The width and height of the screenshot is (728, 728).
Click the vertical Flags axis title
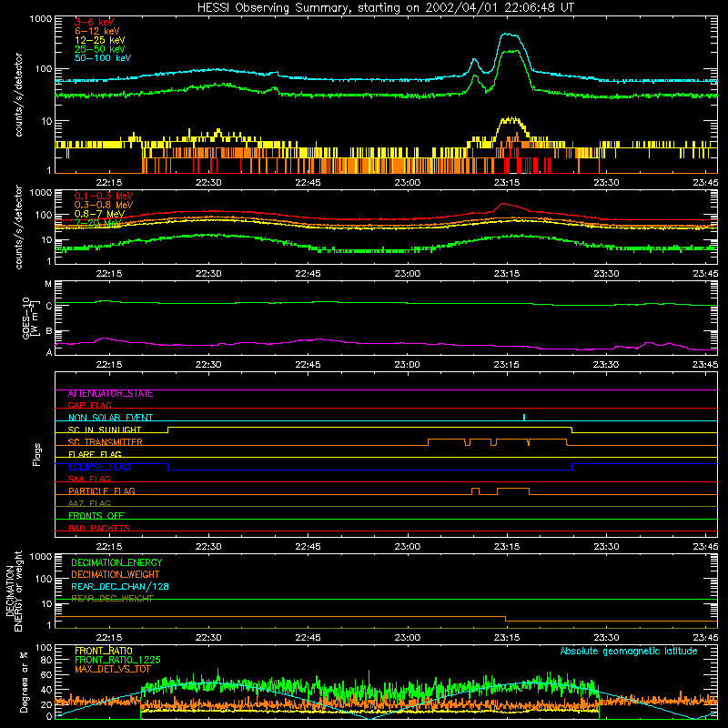[37, 454]
